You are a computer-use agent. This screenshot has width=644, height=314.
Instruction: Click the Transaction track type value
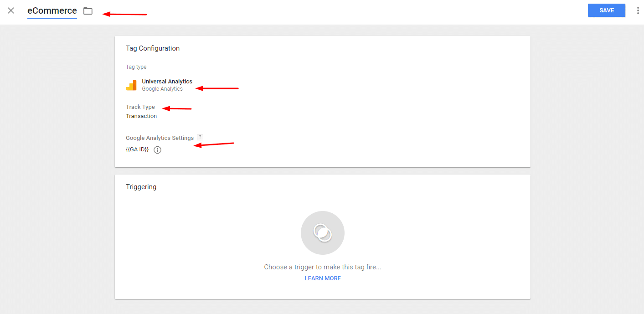click(x=141, y=116)
